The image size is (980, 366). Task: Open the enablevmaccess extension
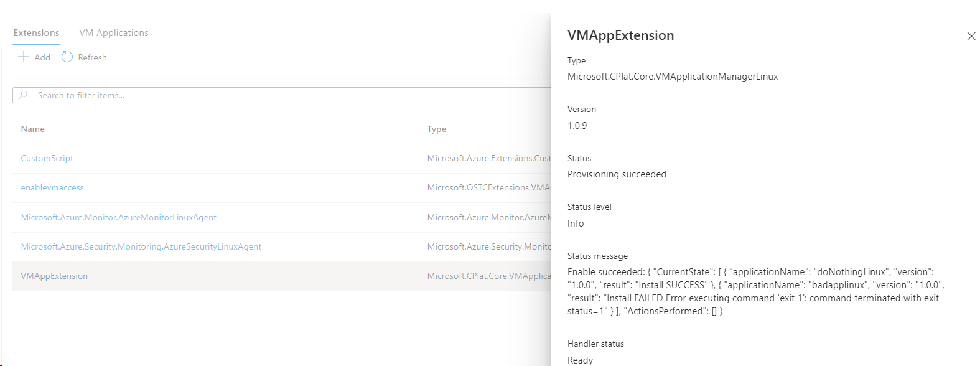pyautogui.click(x=52, y=187)
